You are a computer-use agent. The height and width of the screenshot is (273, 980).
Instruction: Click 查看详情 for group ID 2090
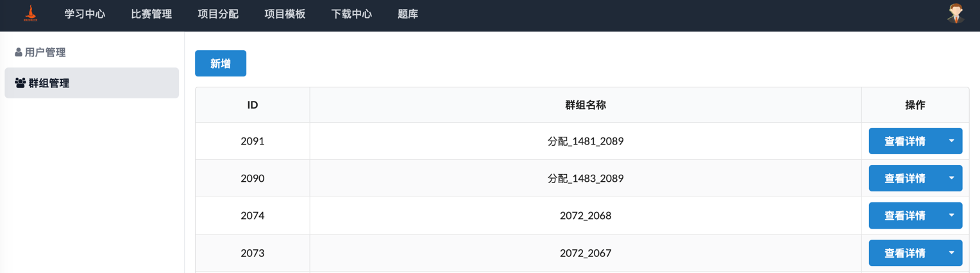(x=904, y=179)
